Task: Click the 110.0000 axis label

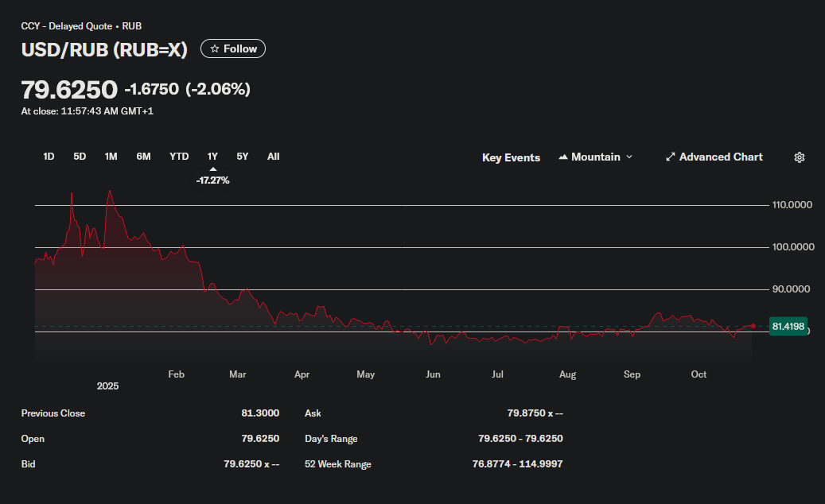Action: (792, 205)
